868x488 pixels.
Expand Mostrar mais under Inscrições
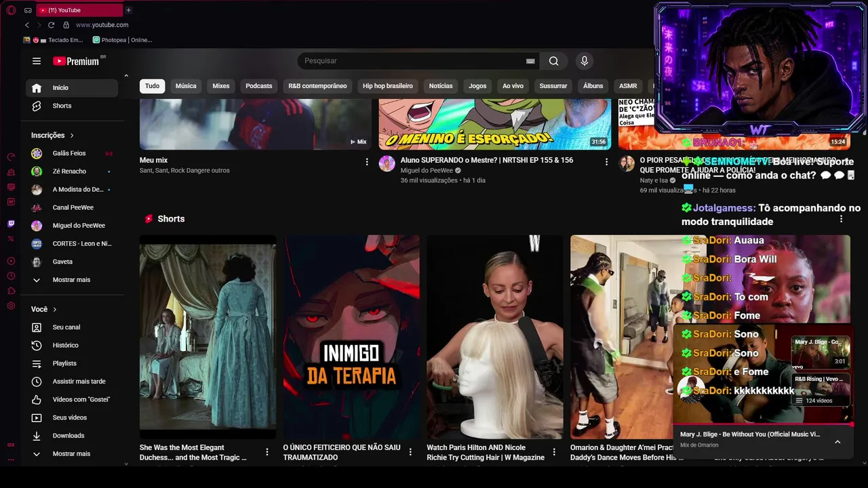tap(72, 280)
